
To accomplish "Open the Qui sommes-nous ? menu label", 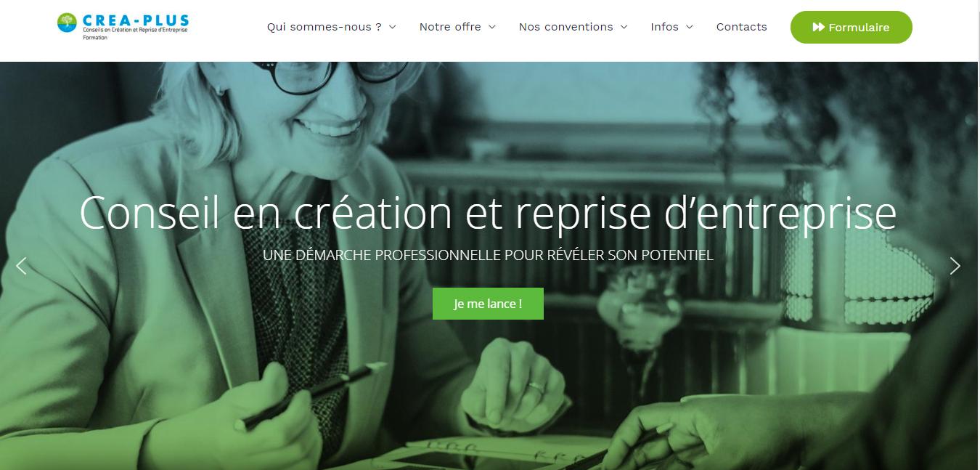I will tap(324, 27).
